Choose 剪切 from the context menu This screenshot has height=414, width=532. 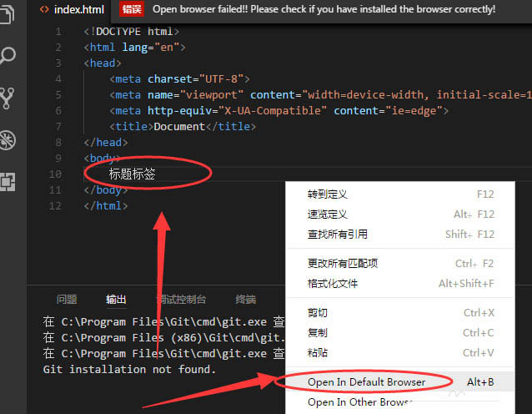click(x=318, y=313)
